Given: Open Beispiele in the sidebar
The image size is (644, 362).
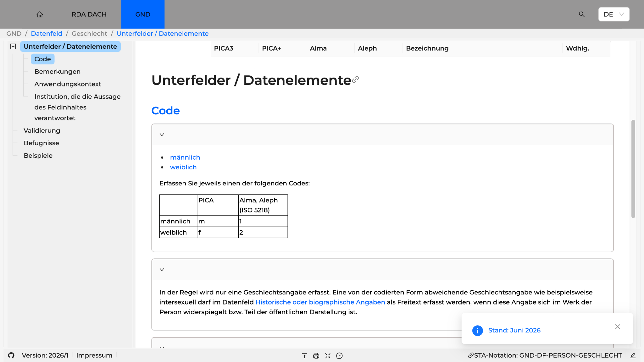Looking at the screenshot, I should (38, 156).
